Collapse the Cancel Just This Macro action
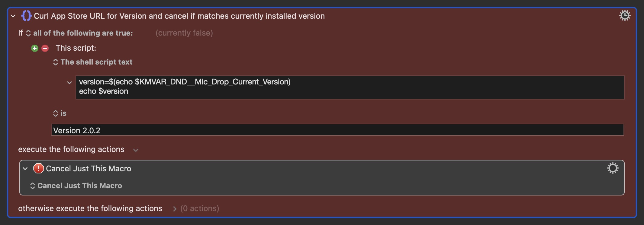This screenshot has width=644, height=225. [x=25, y=169]
